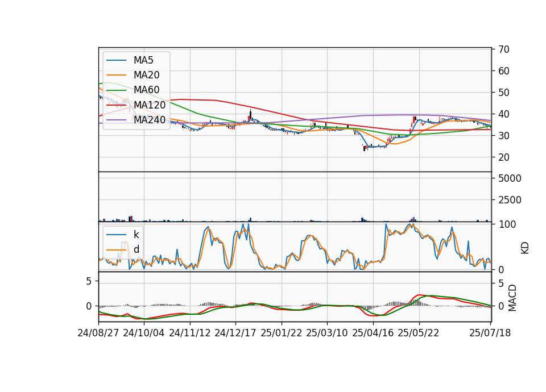This screenshot has height=392, width=546.
Task: Click the purple MA240 legend line swatch
Action: point(116,120)
